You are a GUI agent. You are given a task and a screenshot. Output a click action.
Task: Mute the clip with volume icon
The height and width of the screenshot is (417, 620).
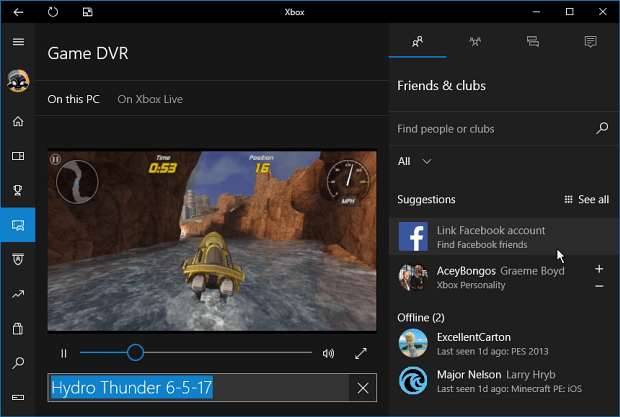[x=328, y=353]
